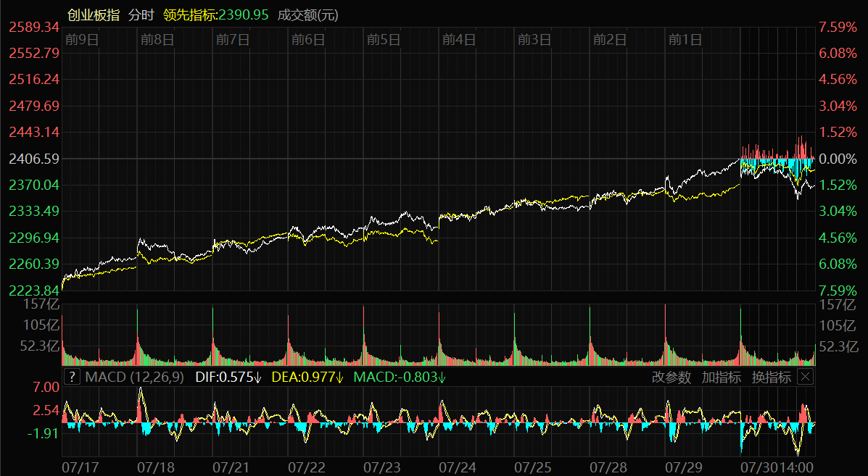The height and width of the screenshot is (476, 868).
Task: Click the 成交额(元) turnover label
Action: pos(308,15)
